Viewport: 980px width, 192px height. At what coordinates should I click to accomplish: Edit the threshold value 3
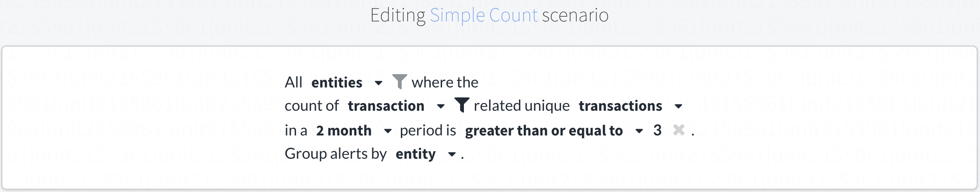point(657,130)
